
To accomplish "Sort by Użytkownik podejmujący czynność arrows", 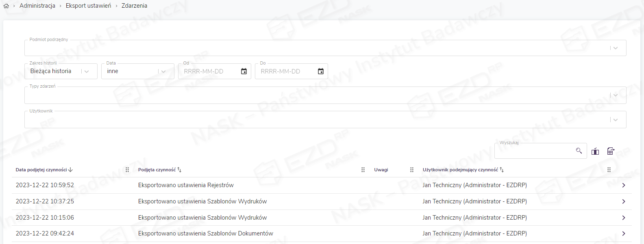I will [x=502, y=170].
